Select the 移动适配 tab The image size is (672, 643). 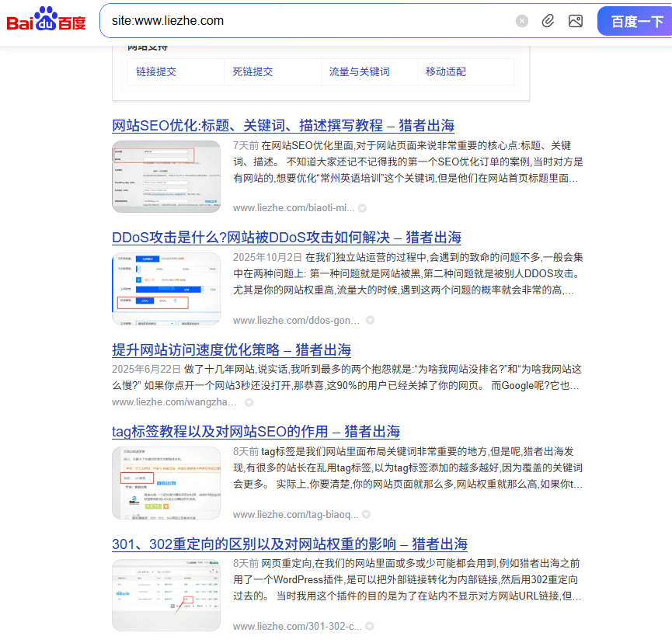pos(446,71)
